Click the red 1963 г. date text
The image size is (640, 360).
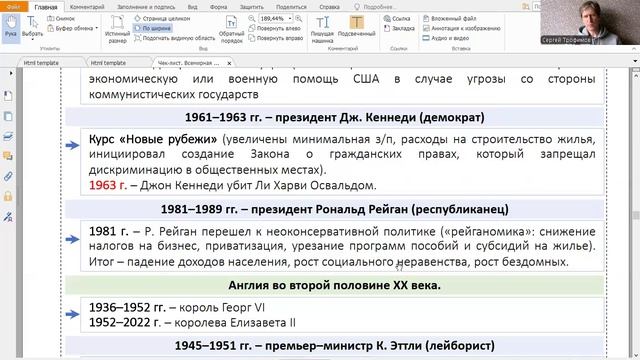point(108,185)
